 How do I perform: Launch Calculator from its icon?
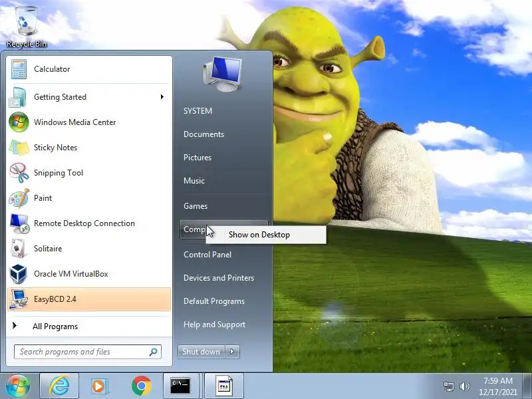pos(19,69)
